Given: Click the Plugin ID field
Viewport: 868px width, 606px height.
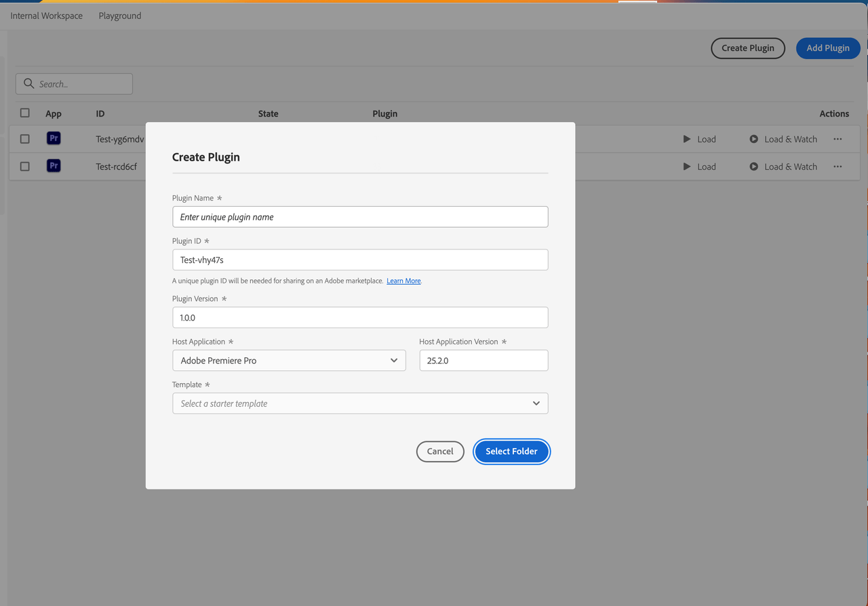Looking at the screenshot, I should pyautogui.click(x=360, y=260).
